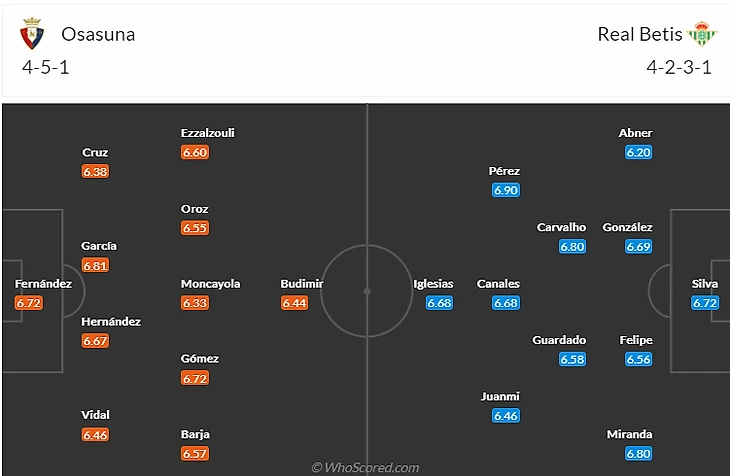
Task: Click the WhoScored.com watermark text
Action: (x=365, y=467)
